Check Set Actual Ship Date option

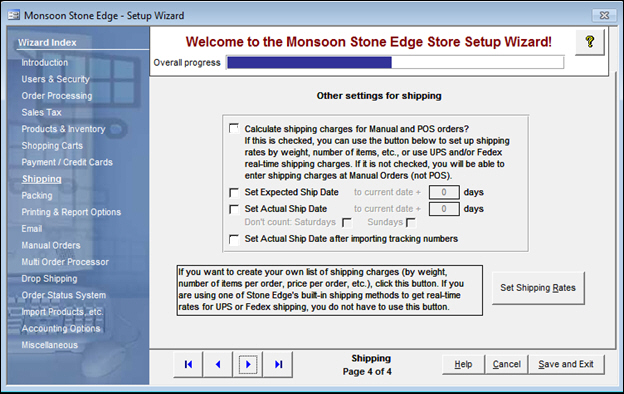(x=234, y=209)
